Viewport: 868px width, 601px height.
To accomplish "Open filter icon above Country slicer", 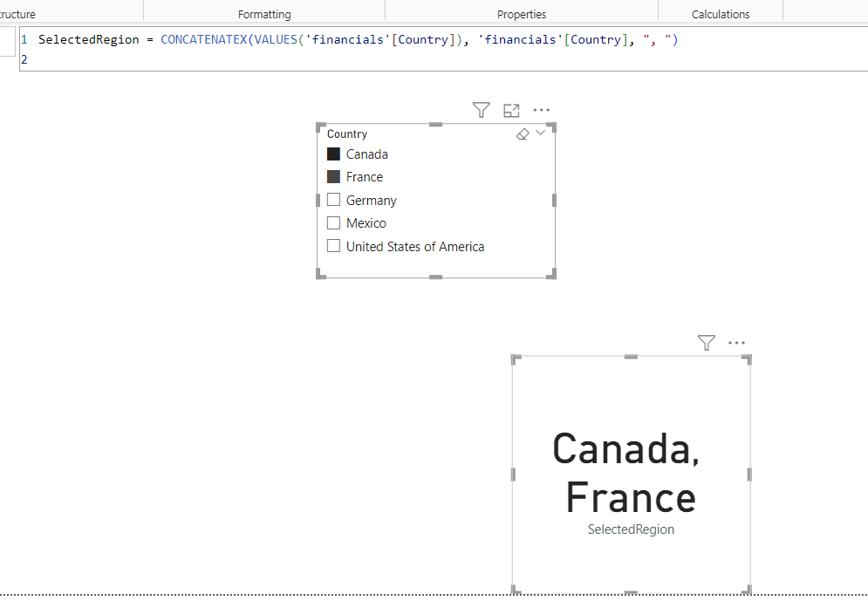I will point(481,110).
